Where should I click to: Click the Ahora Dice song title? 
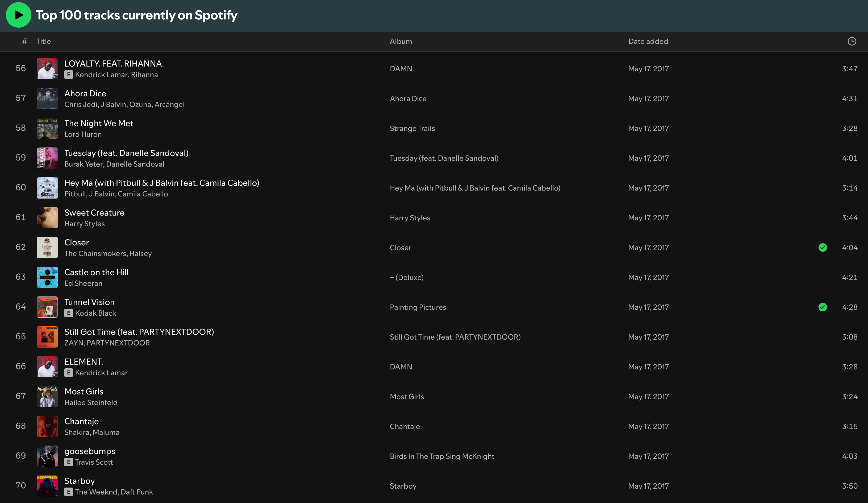point(85,93)
